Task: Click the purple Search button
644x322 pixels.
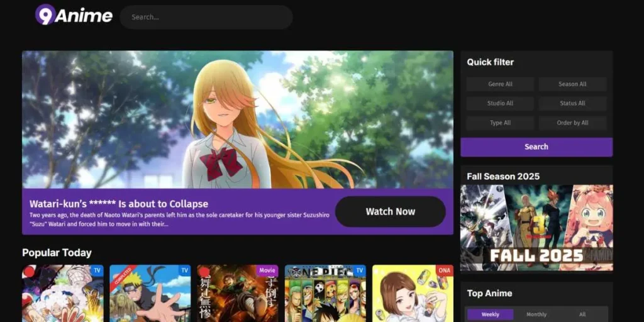Action: click(x=536, y=147)
